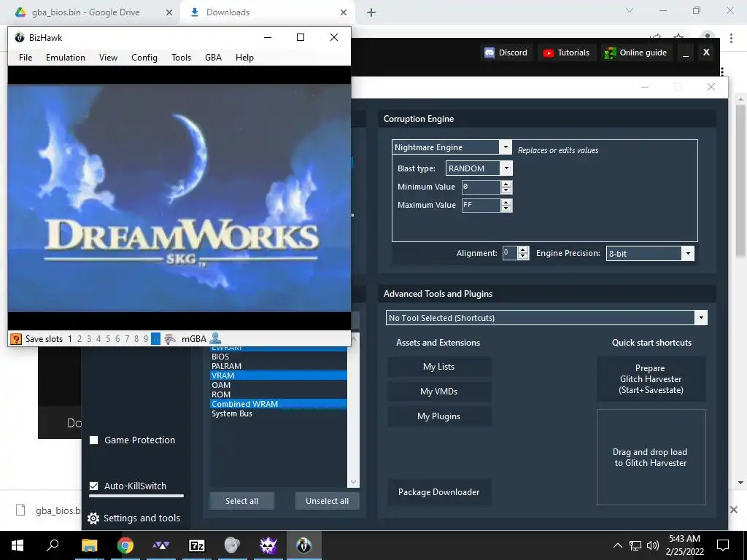
Task: Open the grey speaker app in taskbar
Action: pos(233,545)
